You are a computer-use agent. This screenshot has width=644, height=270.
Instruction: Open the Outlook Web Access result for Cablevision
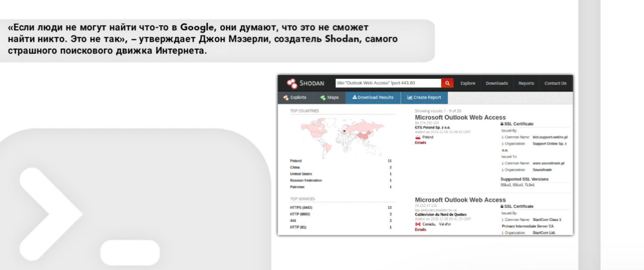[460, 200]
